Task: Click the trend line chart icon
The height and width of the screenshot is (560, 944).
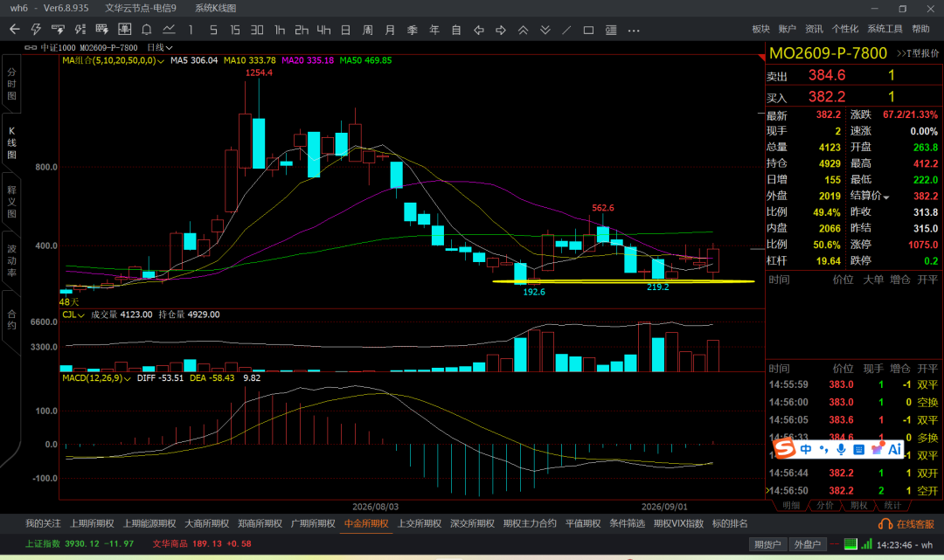Action: (169, 30)
